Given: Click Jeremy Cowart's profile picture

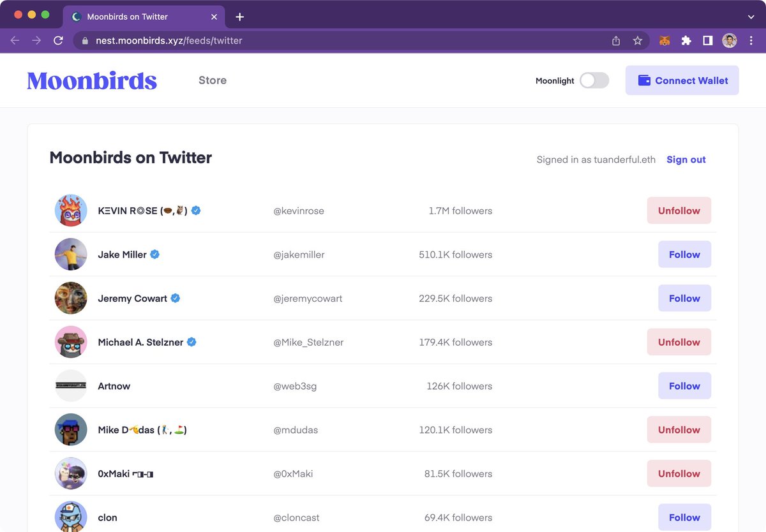Looking at the screenshot, I should tap(71, 299).
